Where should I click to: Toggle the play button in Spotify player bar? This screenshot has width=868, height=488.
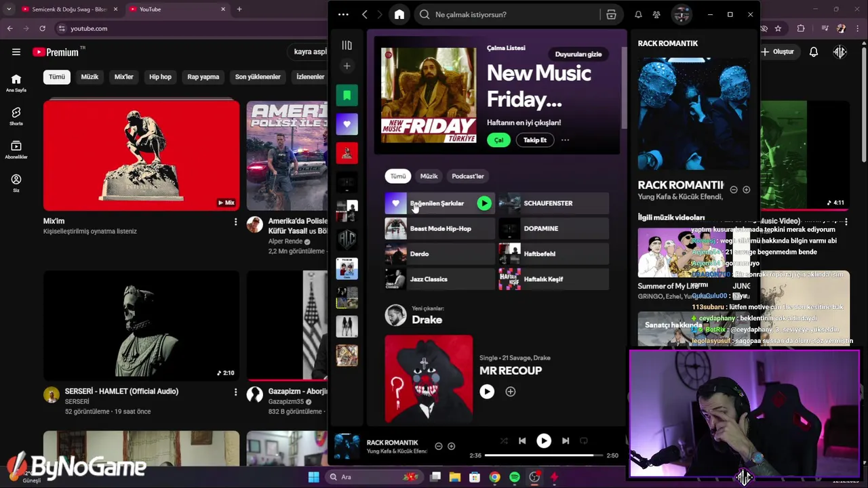pos(544,441)
